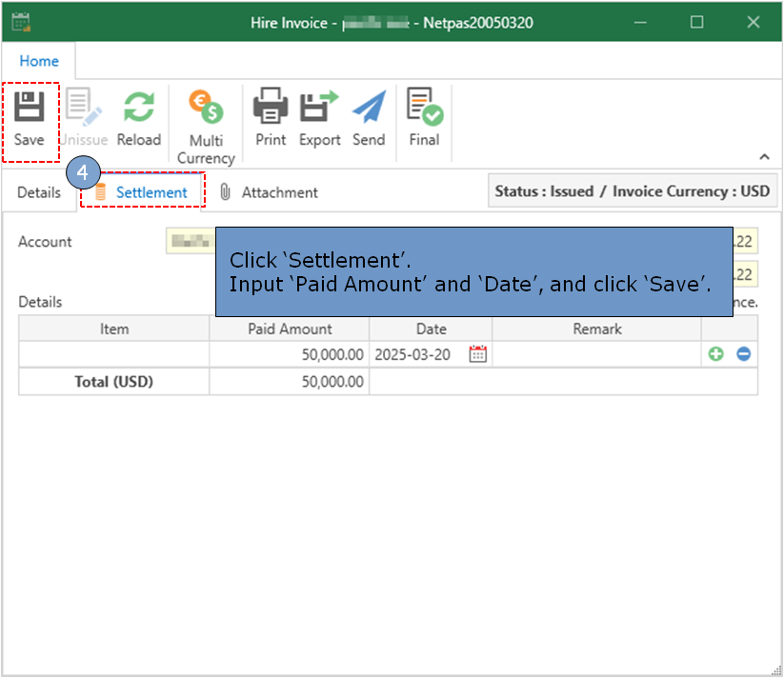This screenshot has height=678, width=784.
Task: Remove settlement row with blue minus
Action: point(743,354)
